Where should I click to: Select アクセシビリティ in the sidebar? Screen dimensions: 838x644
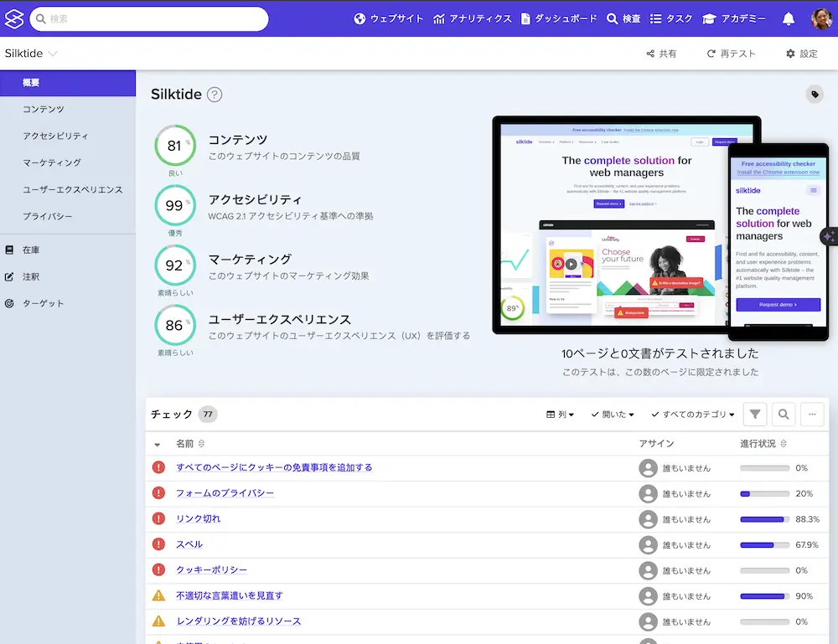point(68,136)
